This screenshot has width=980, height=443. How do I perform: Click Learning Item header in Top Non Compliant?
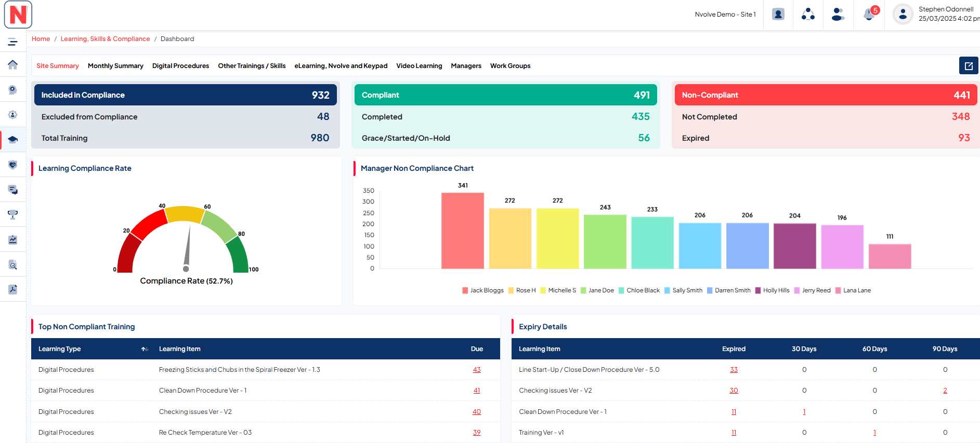179,349
